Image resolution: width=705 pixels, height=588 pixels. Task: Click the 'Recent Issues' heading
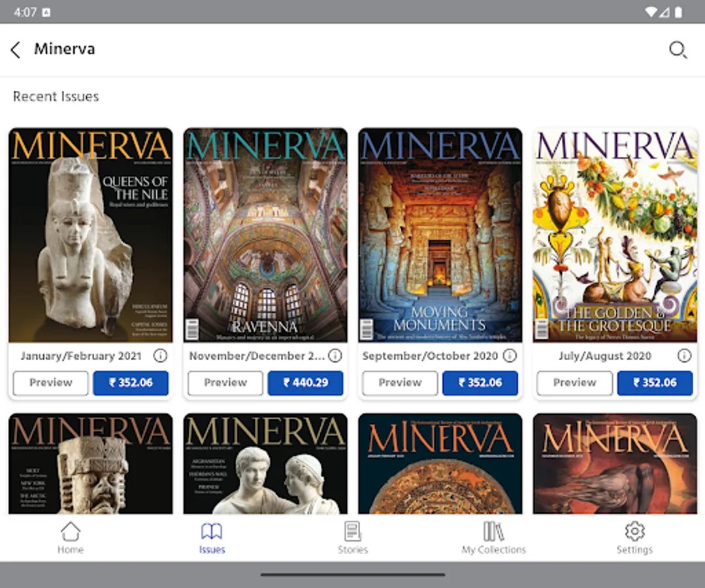(x=56, y=97)
